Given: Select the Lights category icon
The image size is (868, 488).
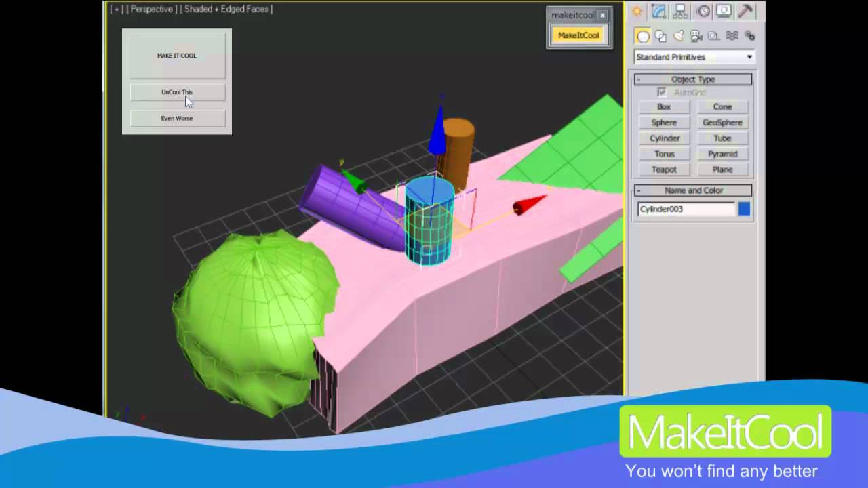Looking at the screenshot, I should coord(679,36).
